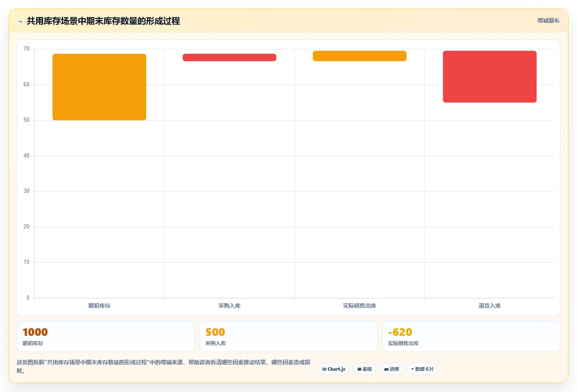Click the 退货入库 x-axis label
577x392 pixels.
point(489,306)
